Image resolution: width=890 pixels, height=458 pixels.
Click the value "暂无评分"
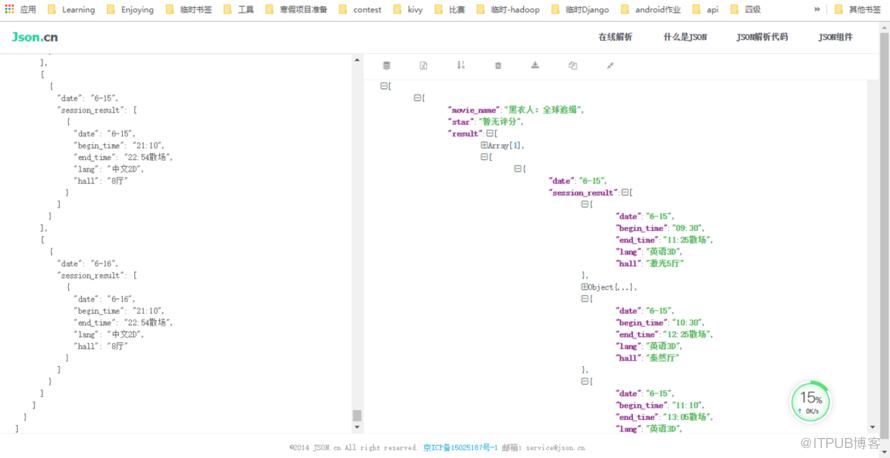tap(499, 121)
